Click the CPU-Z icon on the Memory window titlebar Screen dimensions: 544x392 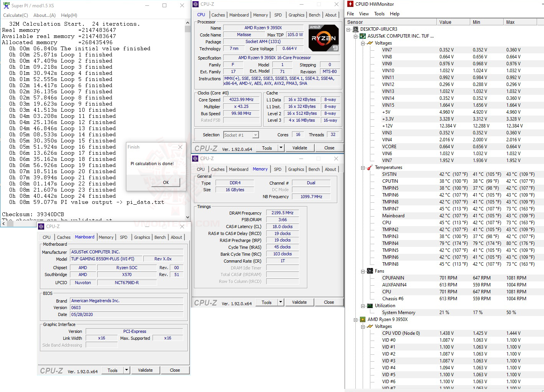tap(196, 158)
